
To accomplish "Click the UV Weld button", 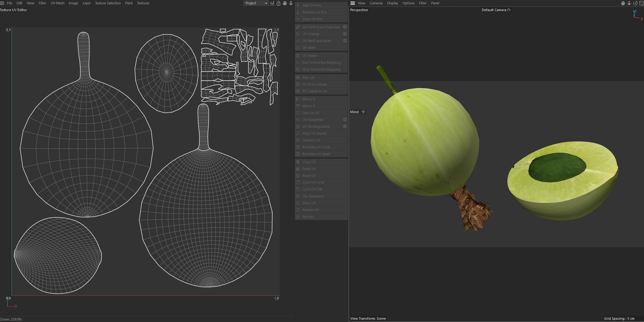I will (x=321, y=48).
